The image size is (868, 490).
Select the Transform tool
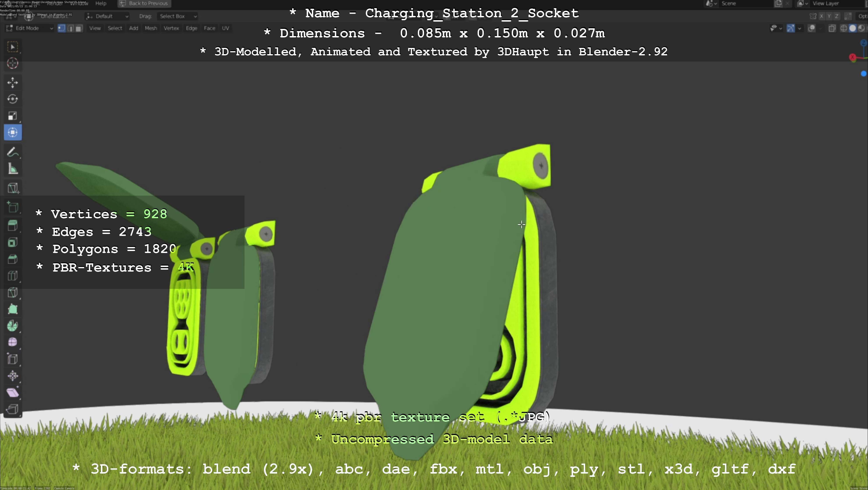(x=13, y=132)
